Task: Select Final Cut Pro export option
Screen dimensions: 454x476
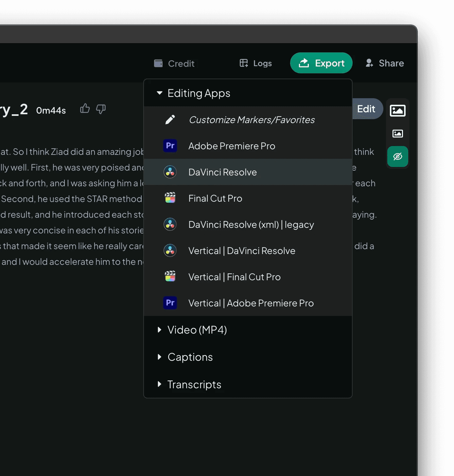Action: (248, 198)
